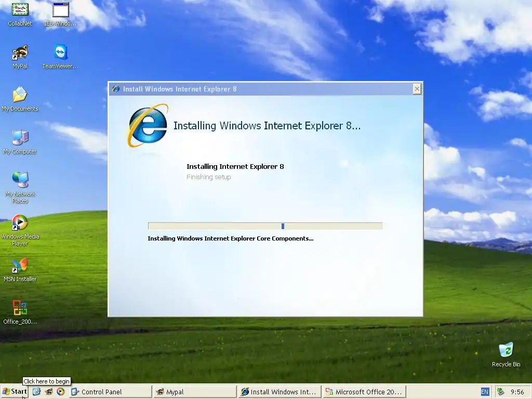Close the Install Windows Internet Explorer 8 dialog
Viewport: 532px width, 399px height.
coord(417,89)
